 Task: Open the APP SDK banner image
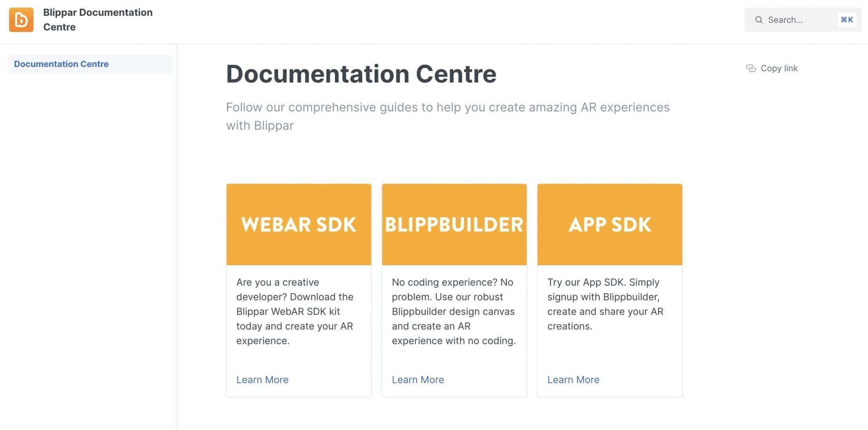610,224
